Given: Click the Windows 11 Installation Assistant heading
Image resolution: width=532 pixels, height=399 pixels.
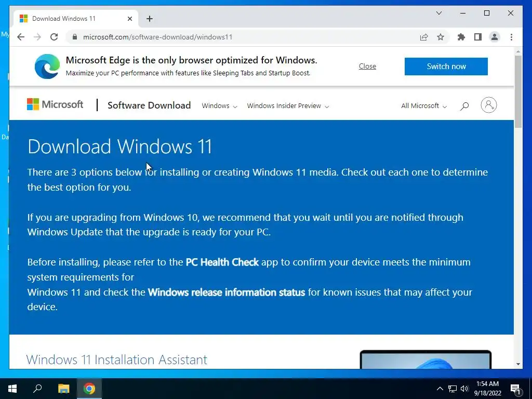Looking at the screenshot, I should pyautogui.click(x=116, y=360).
